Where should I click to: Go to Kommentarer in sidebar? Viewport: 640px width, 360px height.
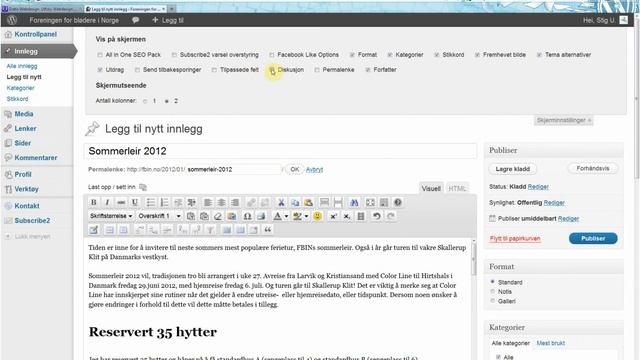(37, 158)
